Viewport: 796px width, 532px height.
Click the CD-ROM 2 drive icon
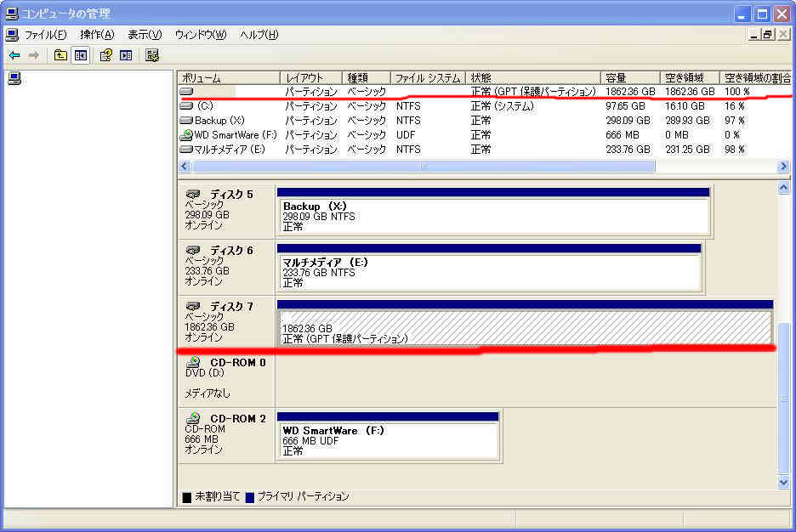[x=193, y=418]
